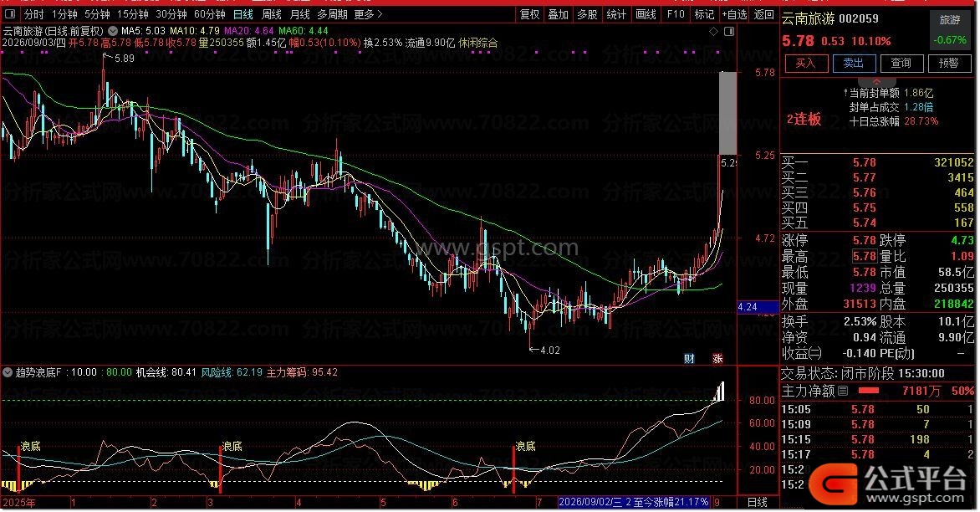The image size is (980, 512).
Task: Open the list icon beside 主力净额
Action: pyautogui.click(x=843, y=391)
